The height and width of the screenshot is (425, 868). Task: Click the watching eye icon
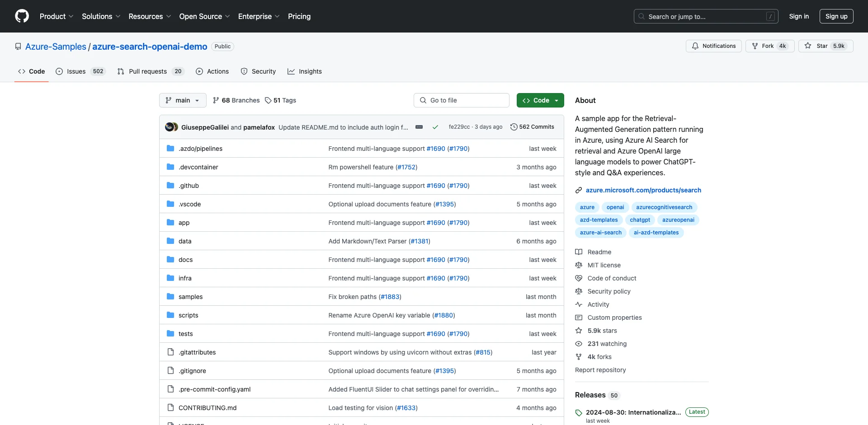tap(579, 344)
